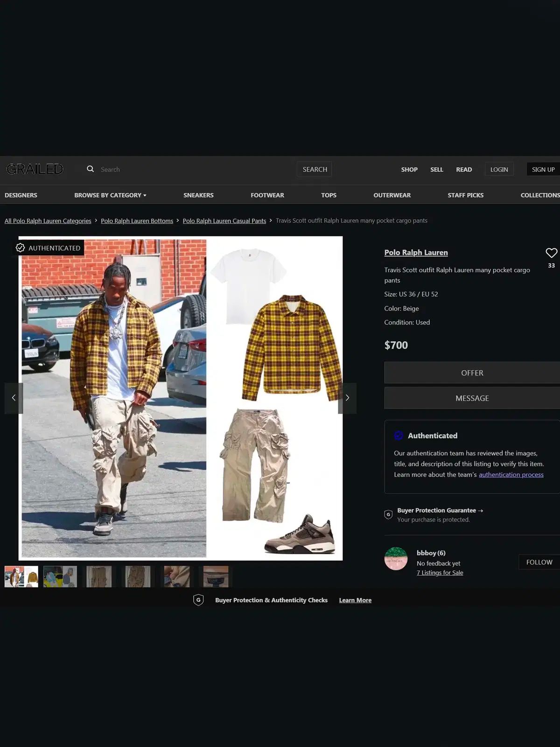Expand Browse by Category dropdown
The height and width of the screenshot is (747, 560).
coord(110,195)
